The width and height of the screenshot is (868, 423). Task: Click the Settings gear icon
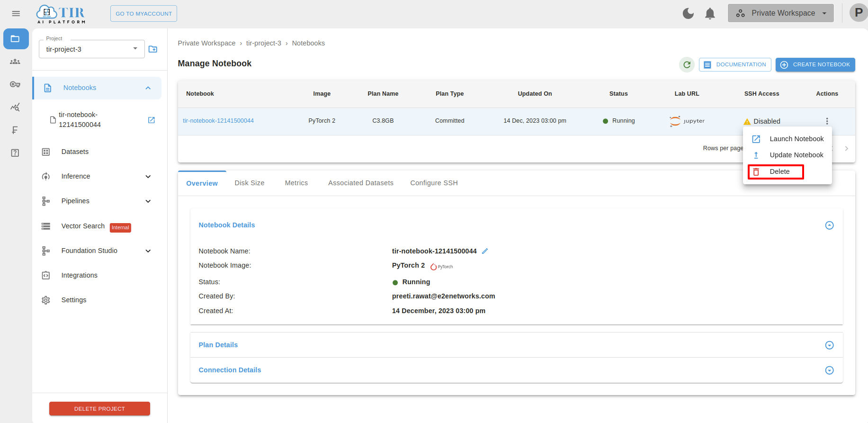(46, 300)
